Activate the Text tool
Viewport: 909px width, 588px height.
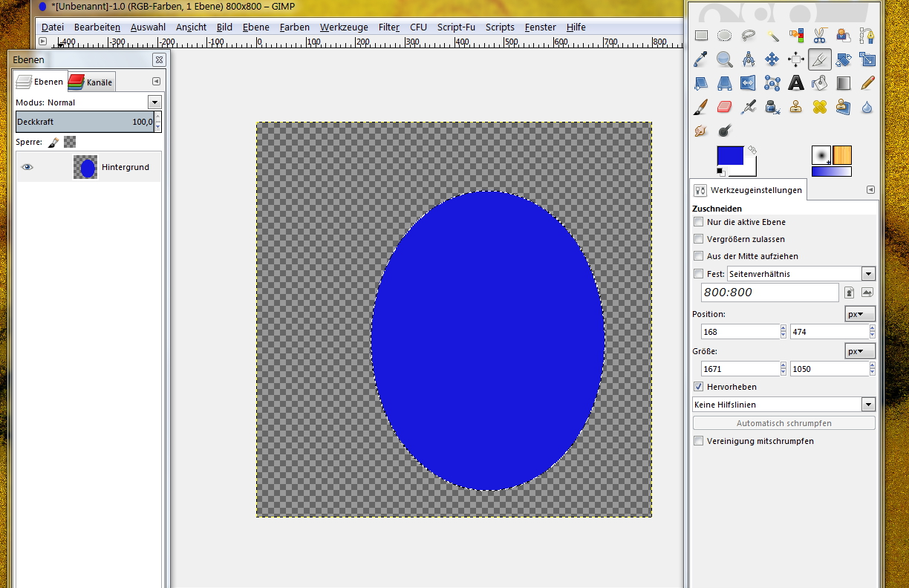click(796, 83)
